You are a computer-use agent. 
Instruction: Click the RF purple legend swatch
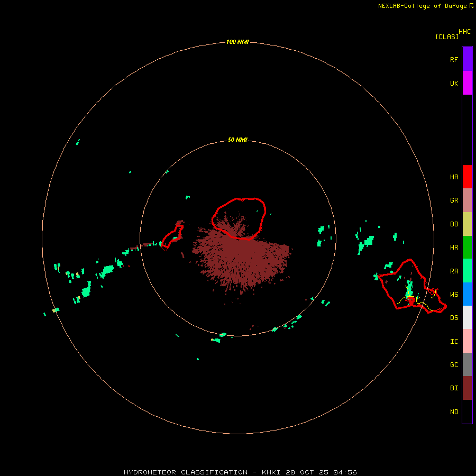coord(467,59)
